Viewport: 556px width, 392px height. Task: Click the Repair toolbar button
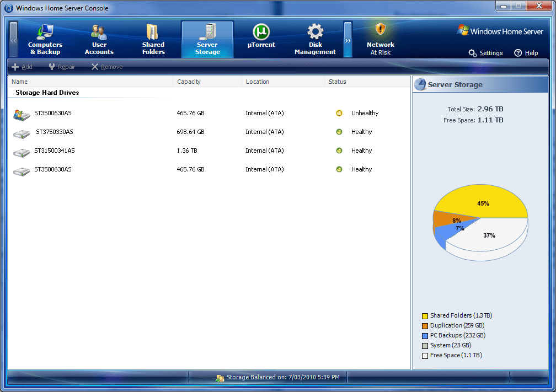pos(62,67)
